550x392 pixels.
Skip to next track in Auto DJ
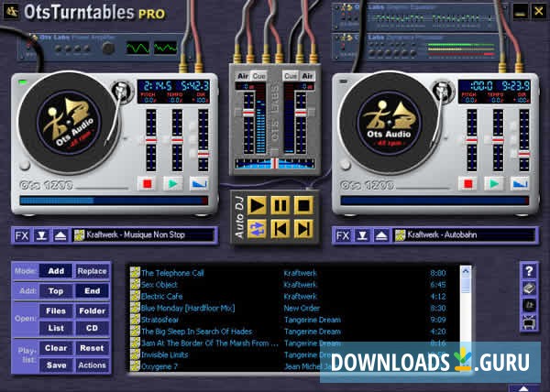[303, 229]
